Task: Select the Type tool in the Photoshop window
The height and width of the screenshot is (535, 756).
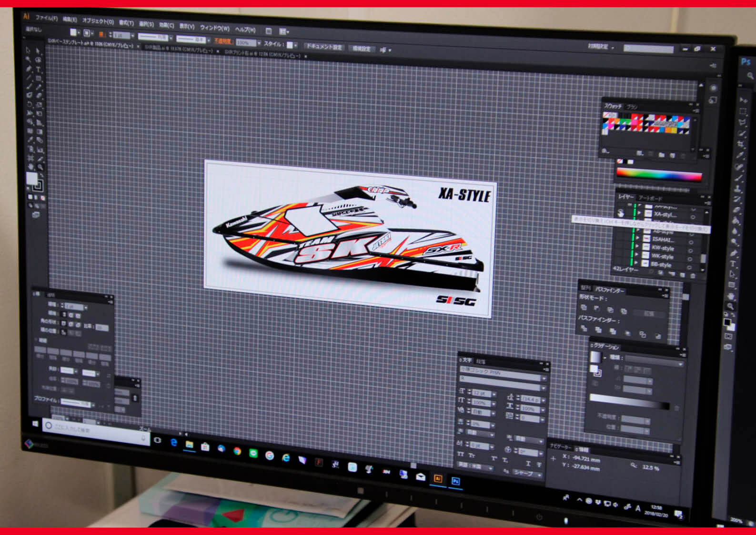Action: pyautogui.click(x=734, y=264)
